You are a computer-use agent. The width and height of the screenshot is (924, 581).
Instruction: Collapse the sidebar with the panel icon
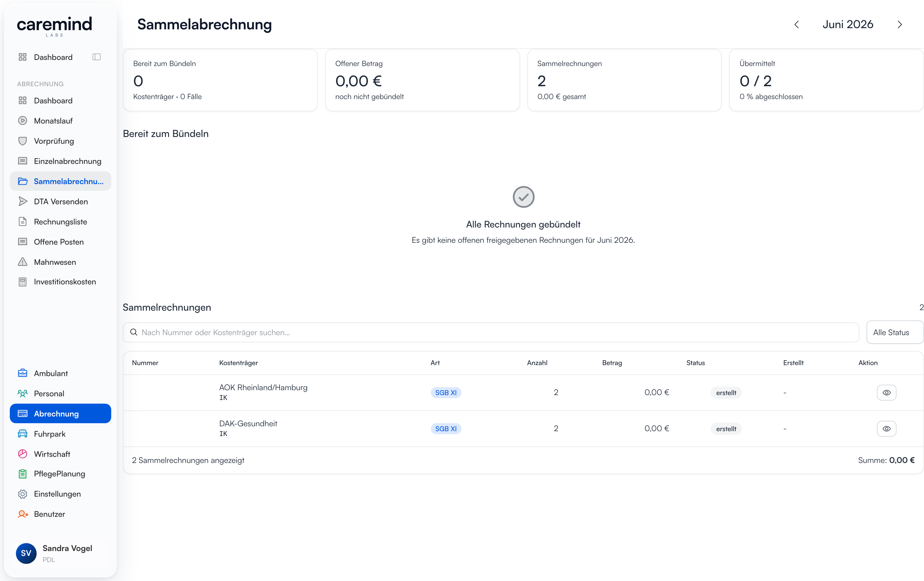pos(96,57)
